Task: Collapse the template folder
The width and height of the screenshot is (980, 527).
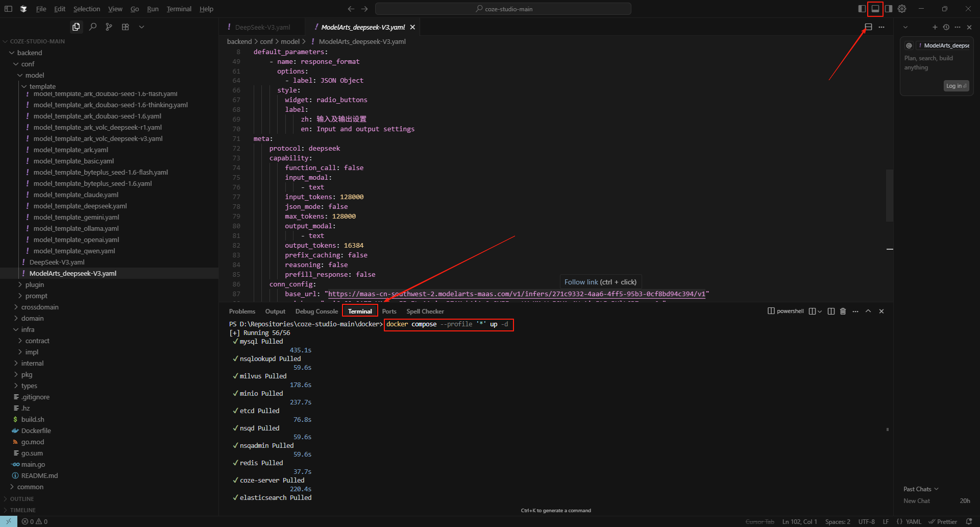Action: 42,86
